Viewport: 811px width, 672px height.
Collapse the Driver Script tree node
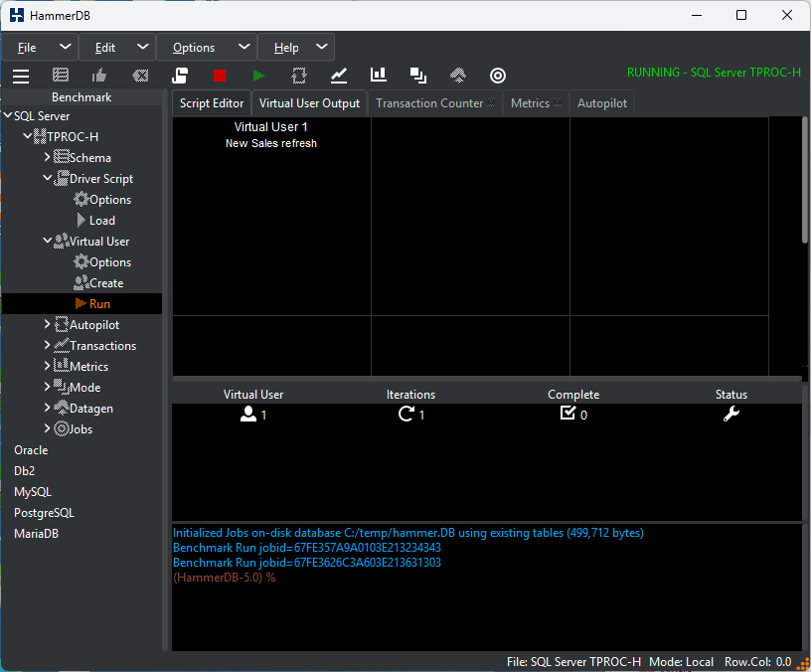47,178
